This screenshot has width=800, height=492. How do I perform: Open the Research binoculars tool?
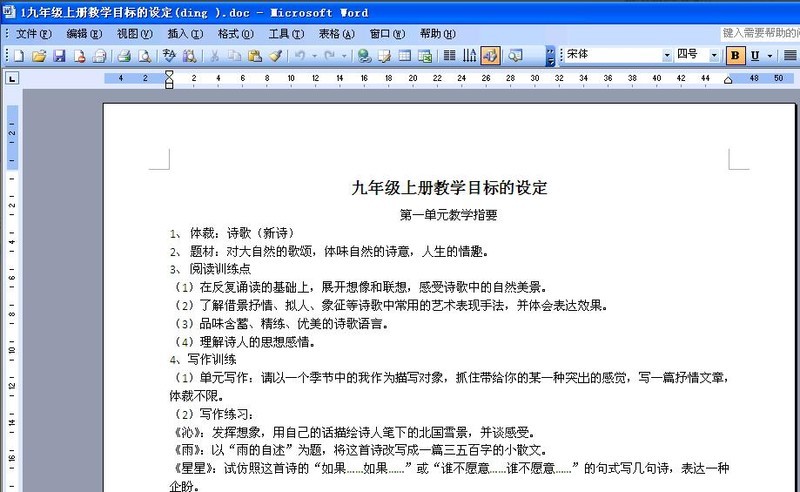(x=189, y=56)
